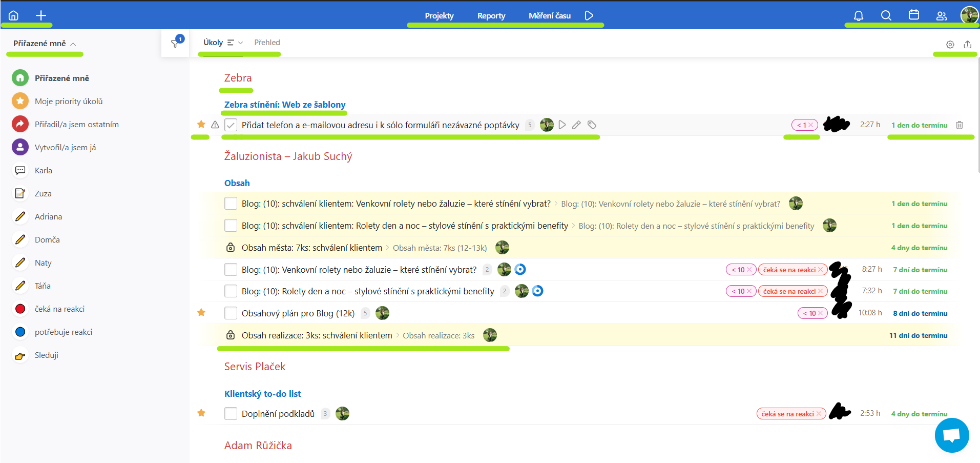
Task: Mark 'Doplnění podkladů' task as done
Action: 231,414
